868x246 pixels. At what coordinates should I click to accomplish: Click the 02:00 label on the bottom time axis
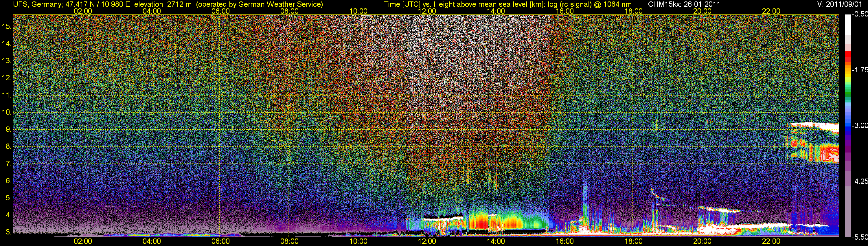coord(83,241)
